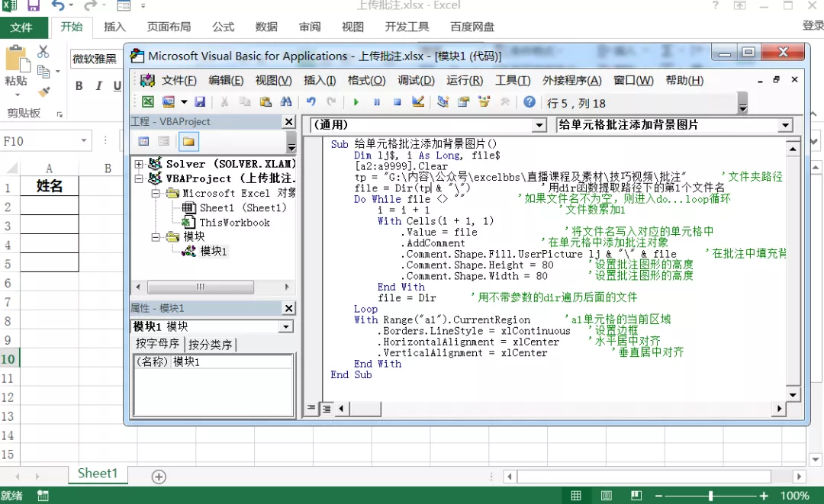The image size is (824, 504).
Task: Collapse the Microsoft Excel 对象 folder
Action: click(156, 194)
